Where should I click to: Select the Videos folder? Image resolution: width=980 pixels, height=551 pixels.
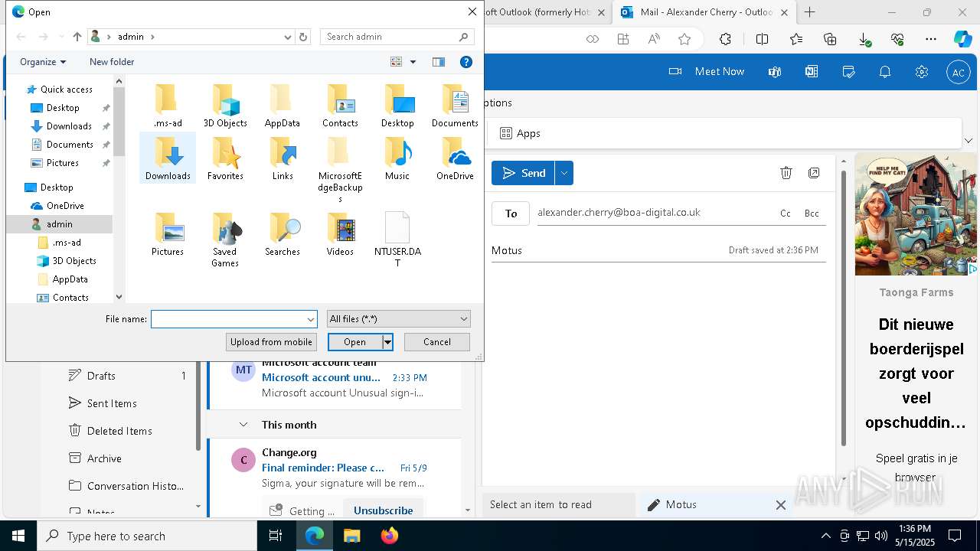(x=340, y=234)
